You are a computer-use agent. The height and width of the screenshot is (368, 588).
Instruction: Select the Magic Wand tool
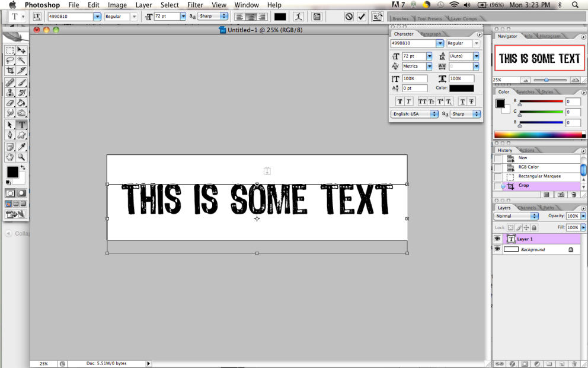tap(21, 60)
